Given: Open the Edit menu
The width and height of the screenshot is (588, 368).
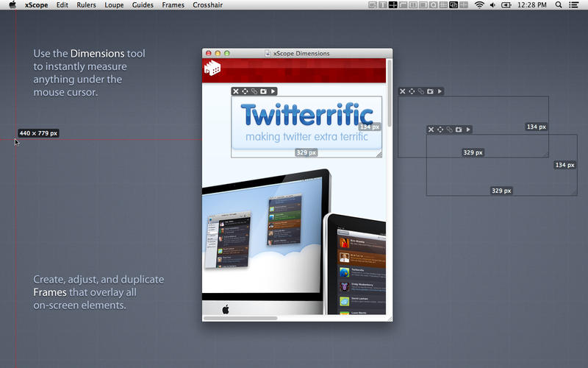Looking at the screenshot, I should click(x=62, y=5).
